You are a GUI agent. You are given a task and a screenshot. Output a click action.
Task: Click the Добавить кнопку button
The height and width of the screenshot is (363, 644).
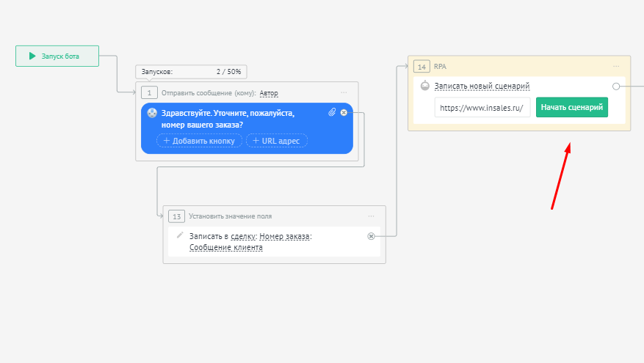click(x=199, y=140)
